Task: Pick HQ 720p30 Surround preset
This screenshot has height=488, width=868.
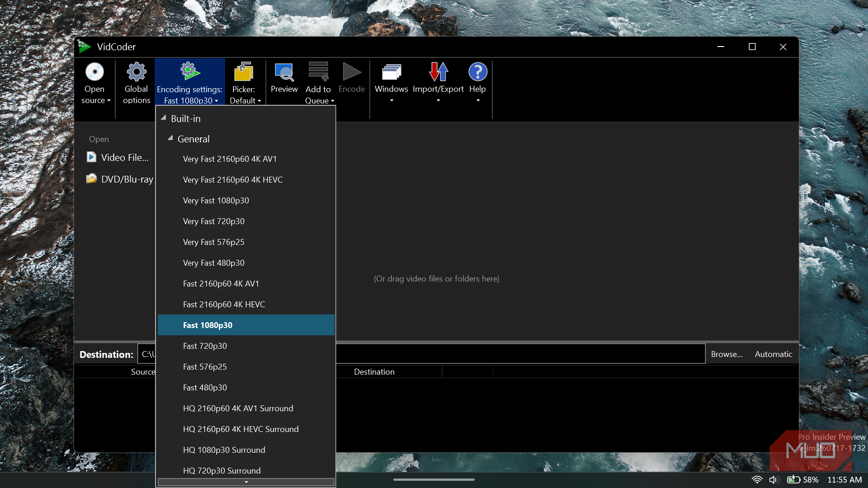Action: (x=246, y=470)
